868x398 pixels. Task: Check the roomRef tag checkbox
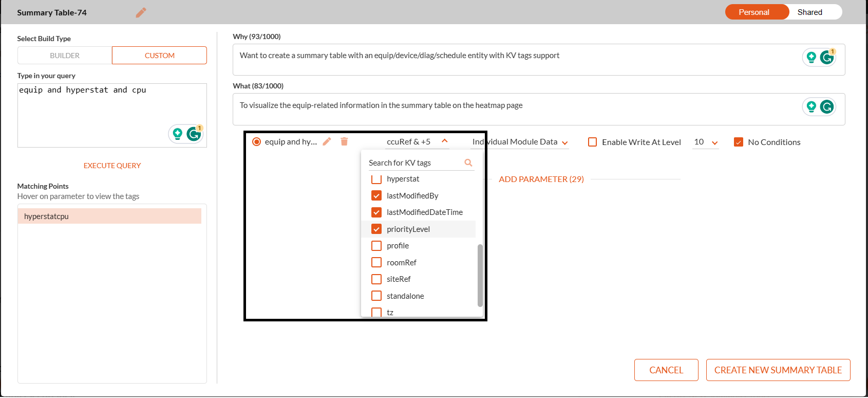click(x=376, y=263)
